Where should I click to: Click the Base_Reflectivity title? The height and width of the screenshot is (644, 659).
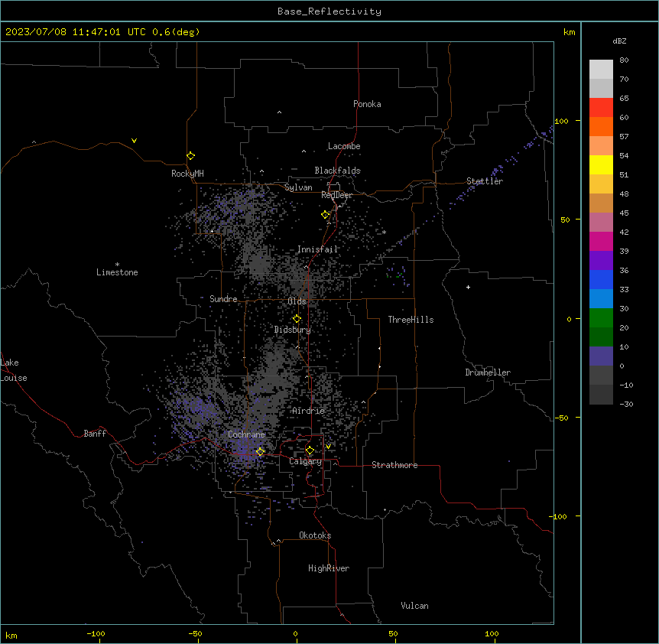(x=329, y=11)
